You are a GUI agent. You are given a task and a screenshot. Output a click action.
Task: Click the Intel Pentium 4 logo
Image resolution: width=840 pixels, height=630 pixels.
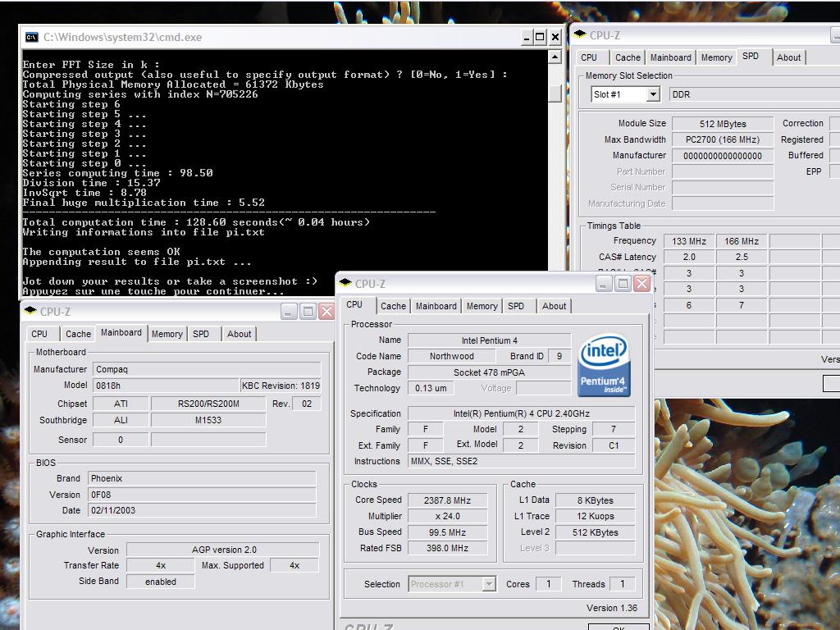[x=605, y=365]
